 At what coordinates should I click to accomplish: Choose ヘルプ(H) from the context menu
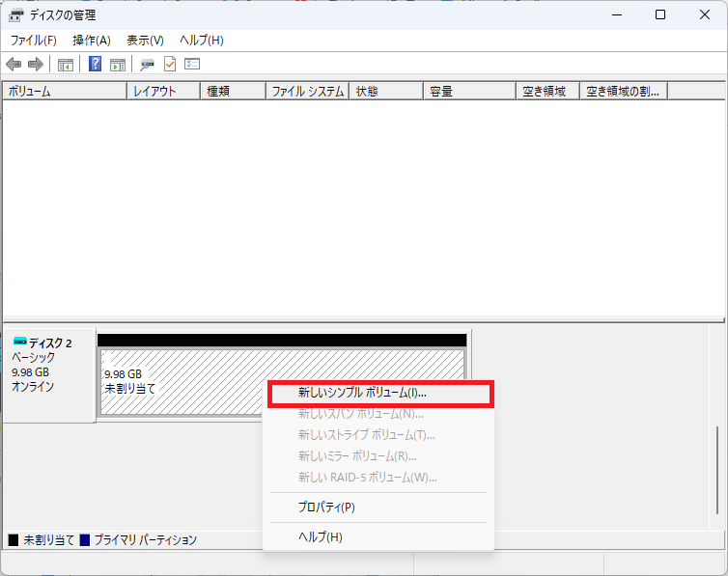point(378,537)
